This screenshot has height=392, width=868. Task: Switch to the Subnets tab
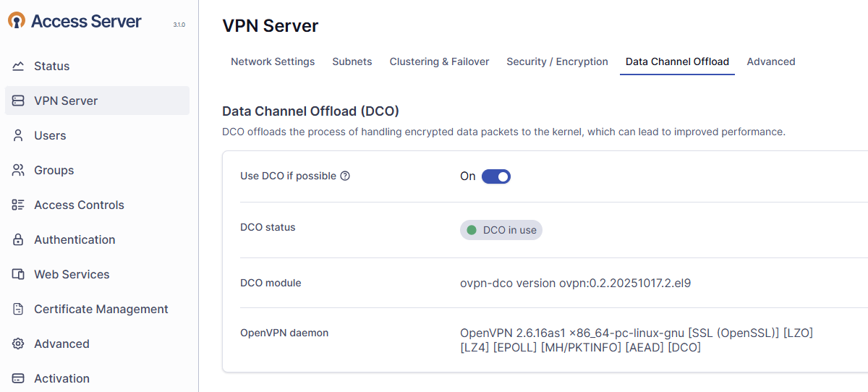click(352, 61)
